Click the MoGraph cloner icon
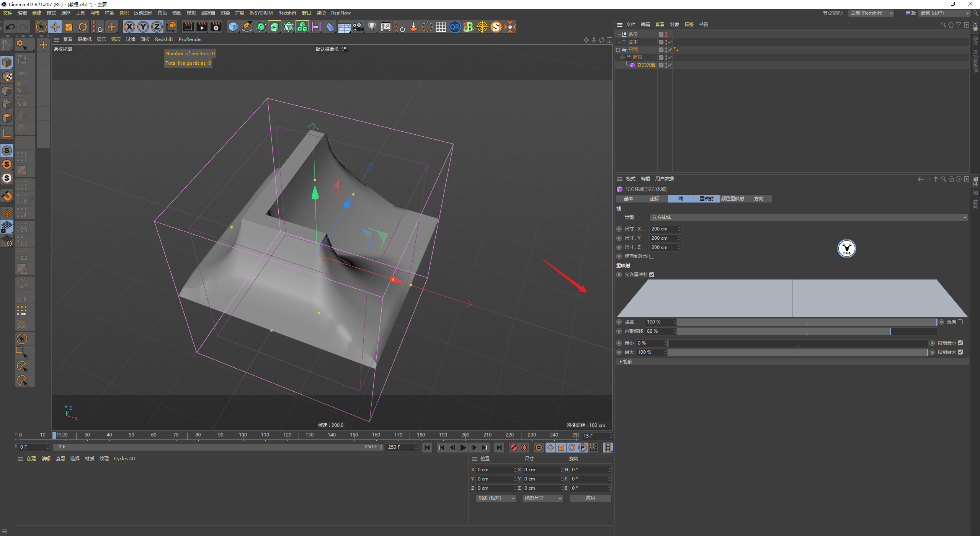 tap(302, 27)
